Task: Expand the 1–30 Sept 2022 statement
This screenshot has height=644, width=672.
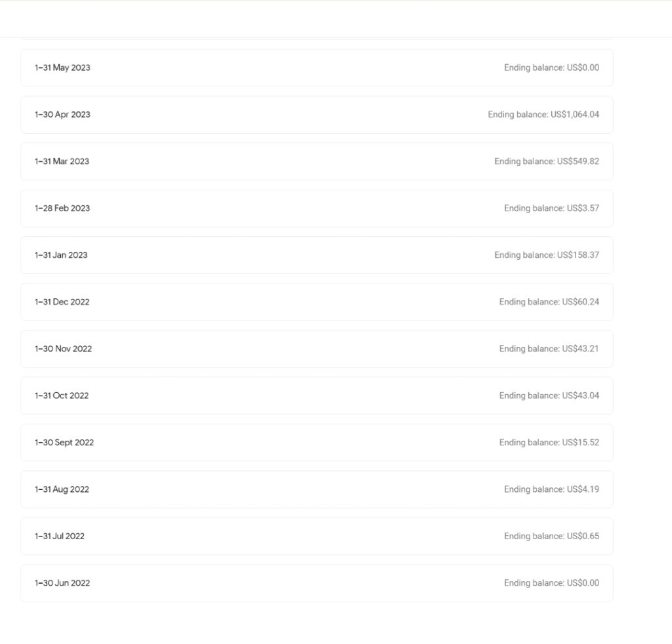Action: (64, 443)
